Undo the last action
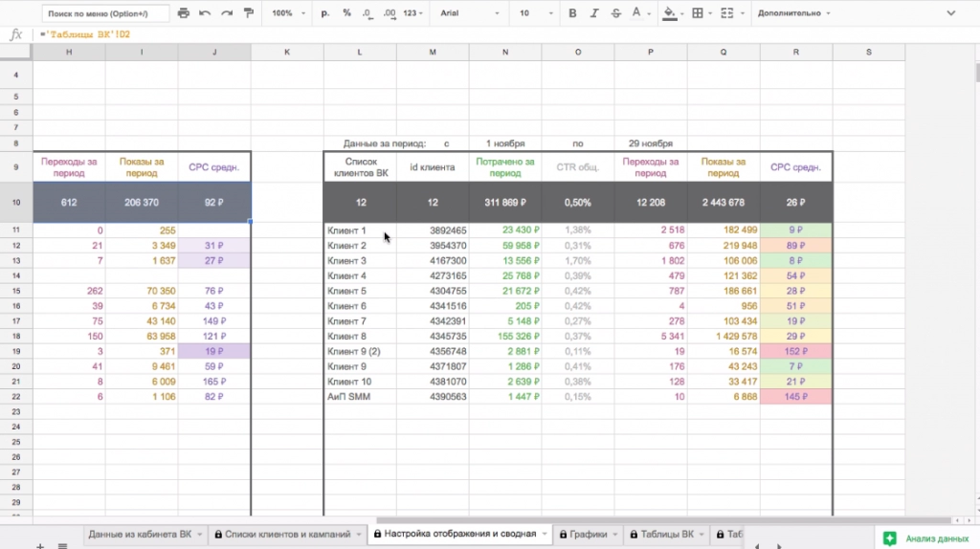Viewport: 980px width, 549px height. point(205,13)
